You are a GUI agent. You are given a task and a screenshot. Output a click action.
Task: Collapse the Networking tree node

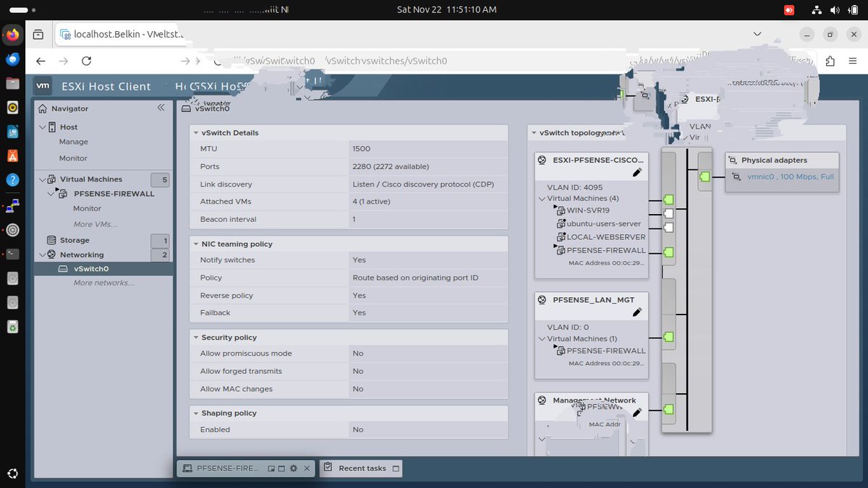[41, 254]
